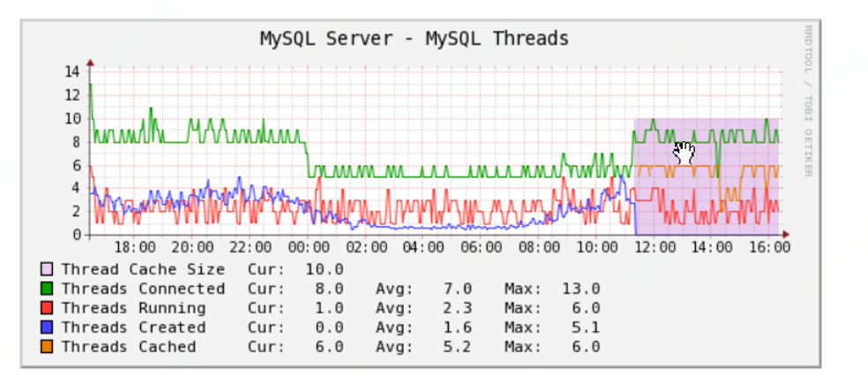Click Thread Cache Size Cur value 10.0
Viewport: 868px width, 376px height.
click(325, 270)
